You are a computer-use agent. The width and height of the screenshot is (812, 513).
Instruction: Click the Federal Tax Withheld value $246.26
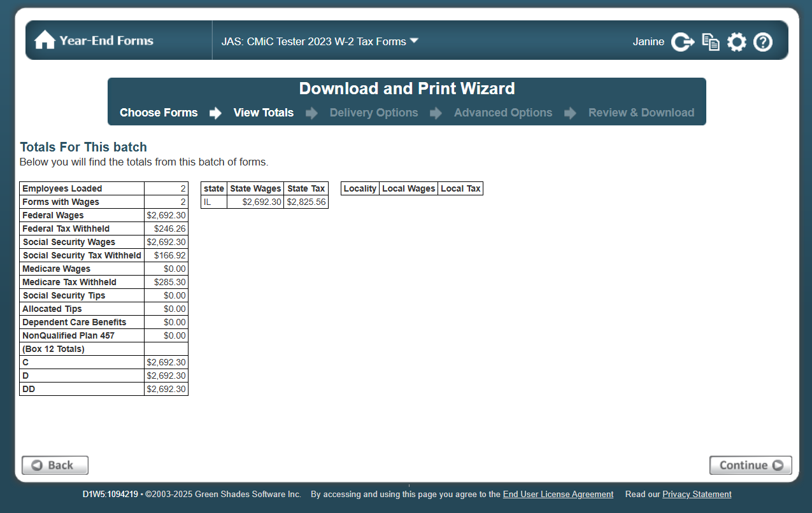[x=170, y=228]
